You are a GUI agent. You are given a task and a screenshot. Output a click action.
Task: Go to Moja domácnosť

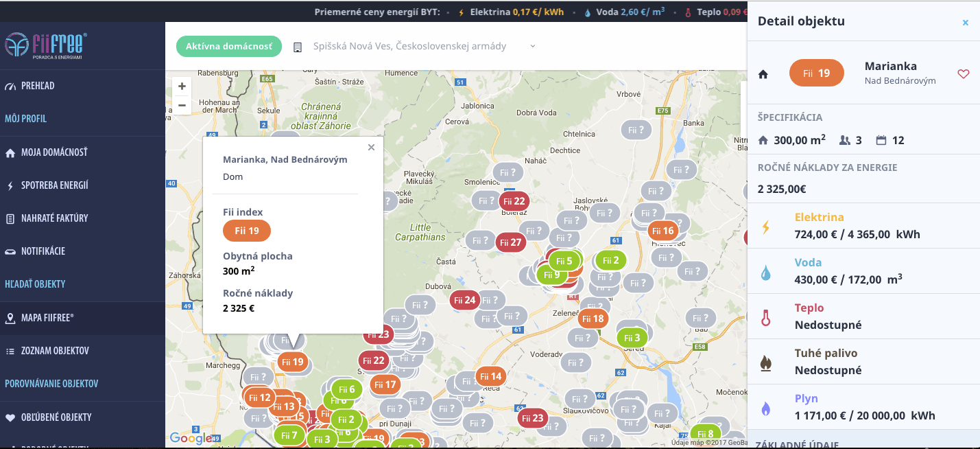53,152
